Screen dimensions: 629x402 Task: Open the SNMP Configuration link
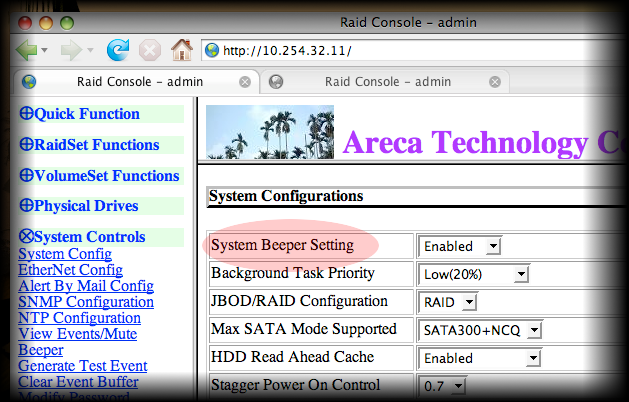pyautogui.click(x=86, y=302)
